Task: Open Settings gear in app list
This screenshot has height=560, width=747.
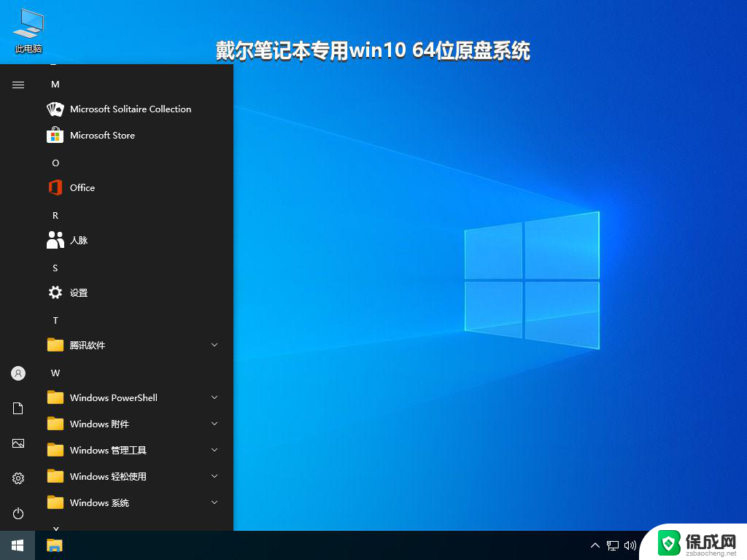Action: coord(55,292)
